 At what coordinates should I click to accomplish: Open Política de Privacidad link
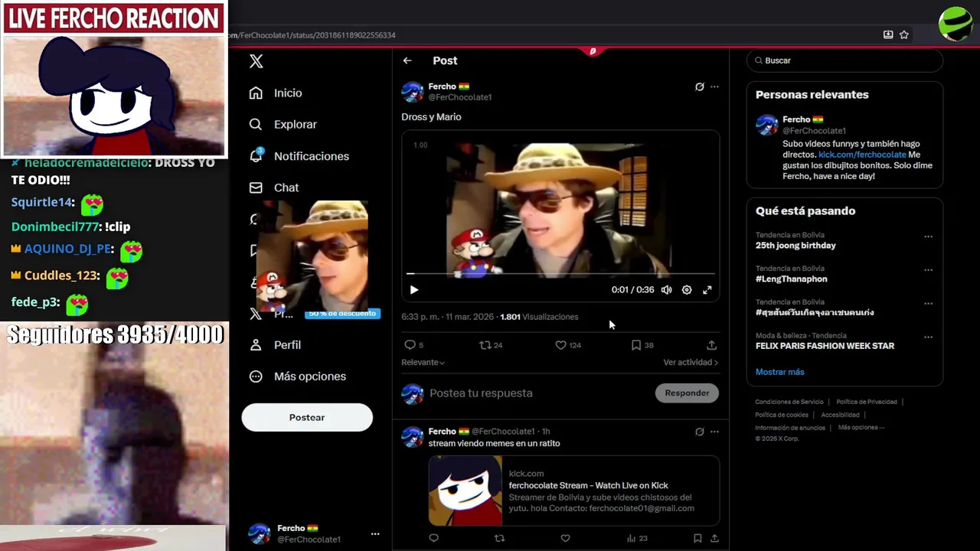[x=867, y=402]
